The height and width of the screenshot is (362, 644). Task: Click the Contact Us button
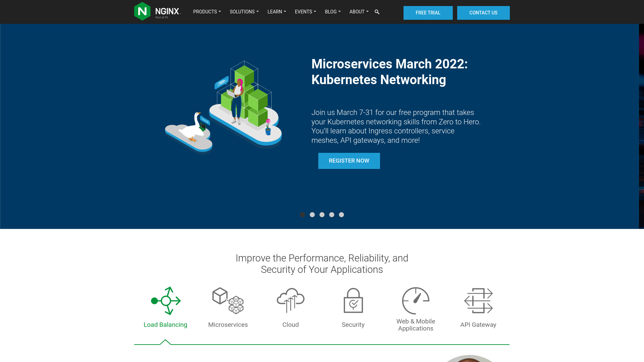[483, 13]
